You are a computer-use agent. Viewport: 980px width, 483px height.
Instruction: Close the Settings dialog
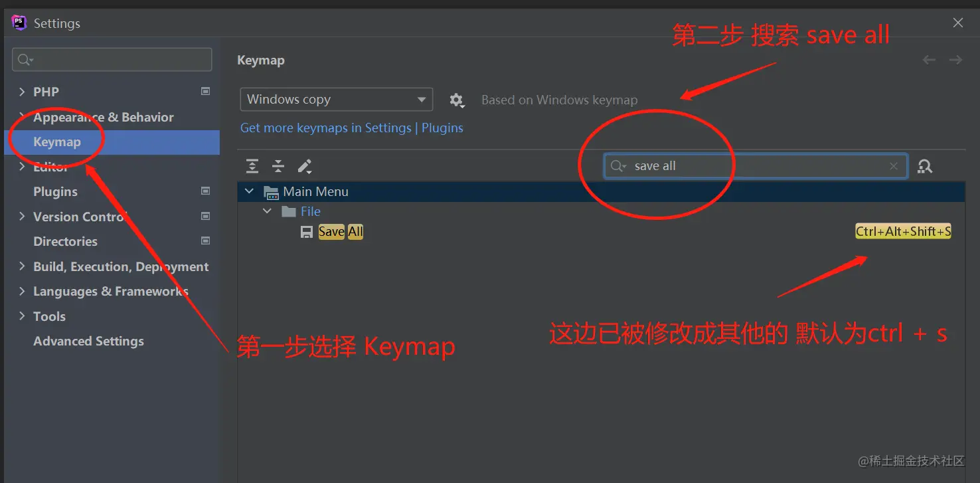coord(958,23)
